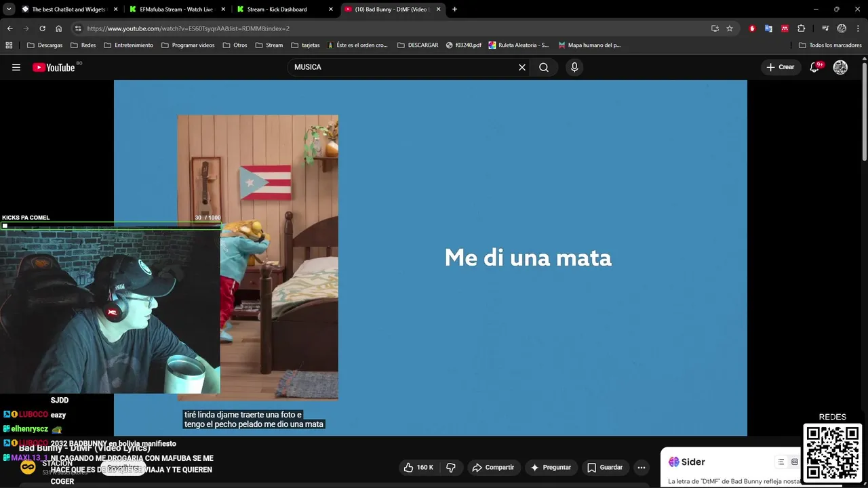Open more actions three-dot menu

tap(642, 467)
